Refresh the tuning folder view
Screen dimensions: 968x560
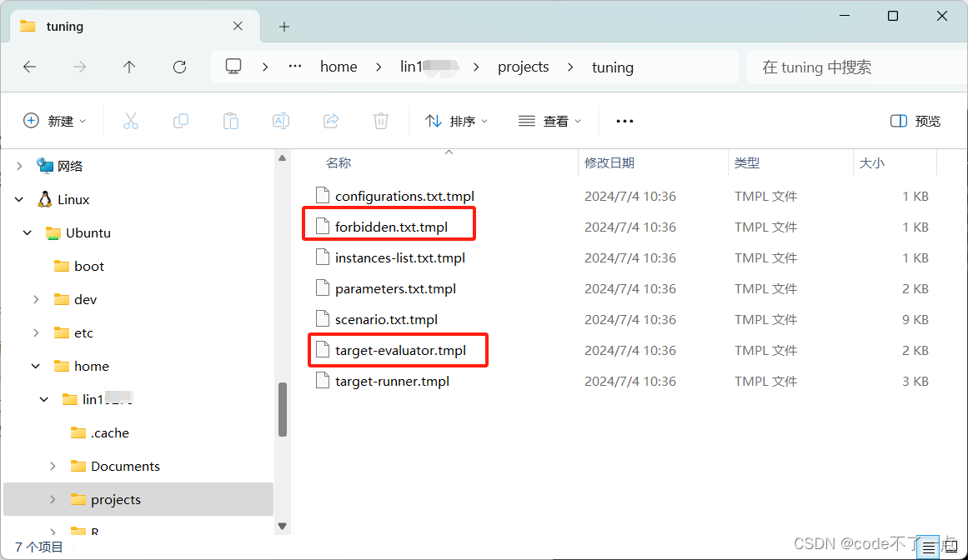(x=179, y=67)
